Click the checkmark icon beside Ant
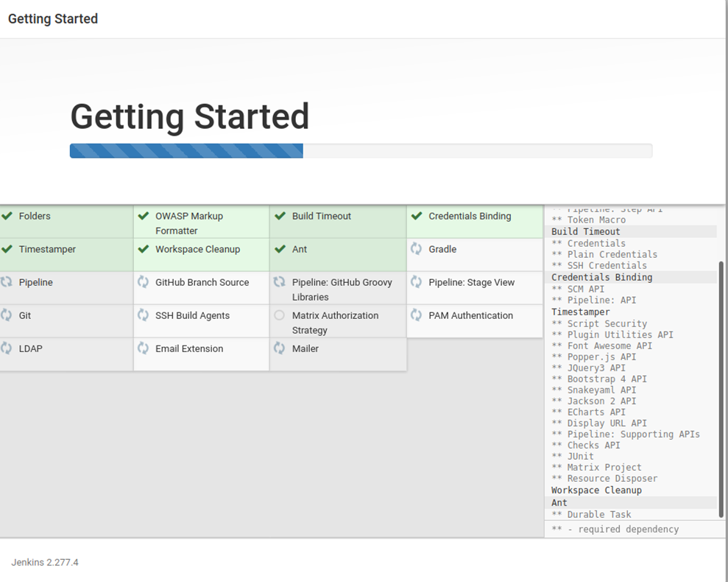This screenshot has height=582, width=728. (280, 249)
